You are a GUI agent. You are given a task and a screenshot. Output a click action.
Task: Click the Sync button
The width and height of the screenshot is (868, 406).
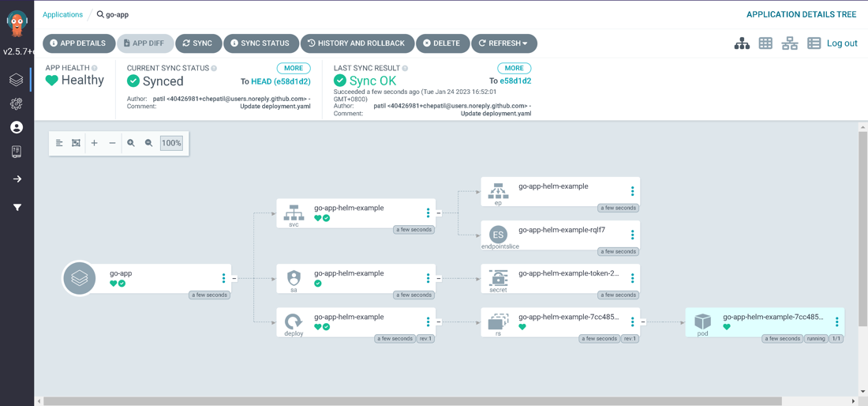tap(198, 43)
